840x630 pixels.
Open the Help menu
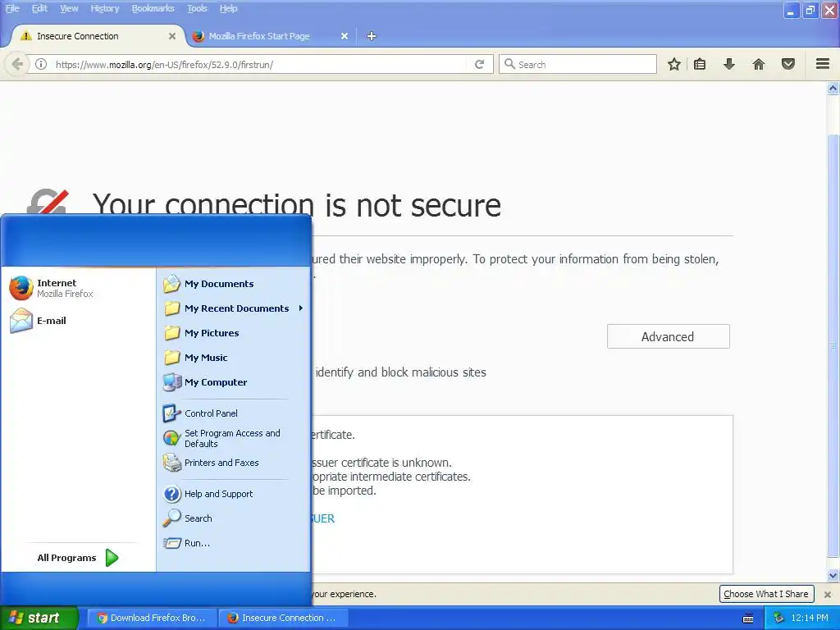[x=228, y=8]
